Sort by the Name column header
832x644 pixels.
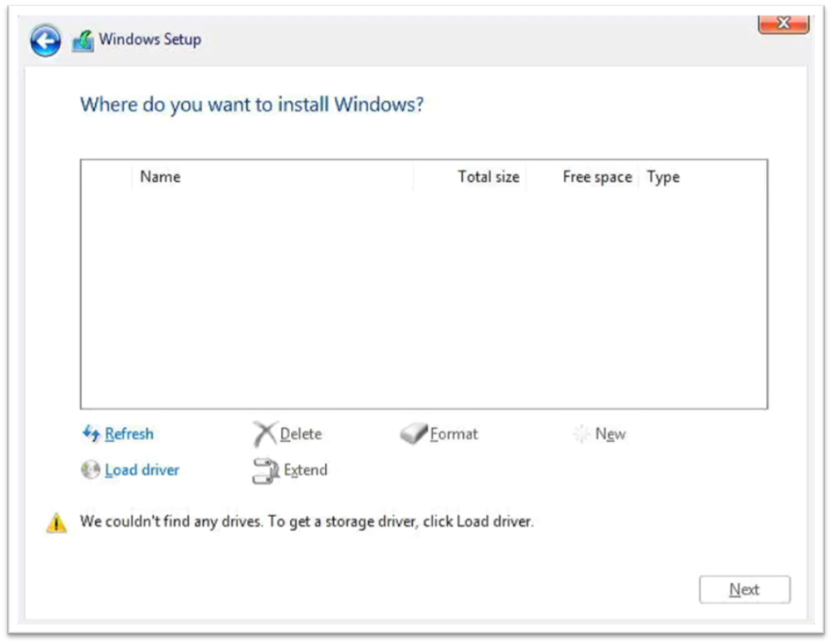point(160,177)
